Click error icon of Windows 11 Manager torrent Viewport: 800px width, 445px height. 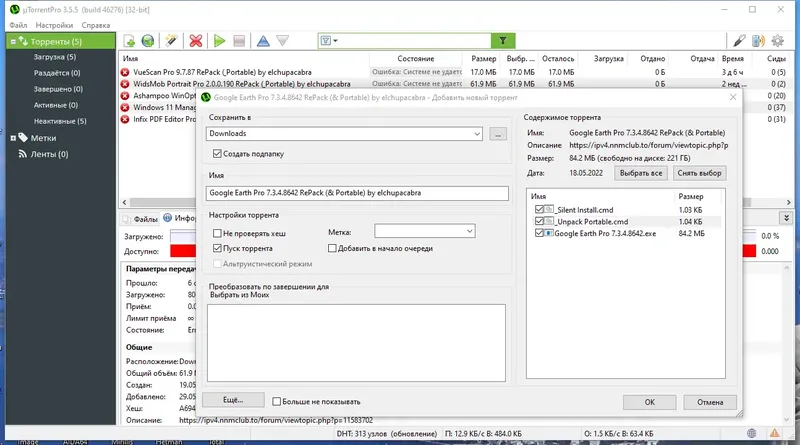[125, 108]
